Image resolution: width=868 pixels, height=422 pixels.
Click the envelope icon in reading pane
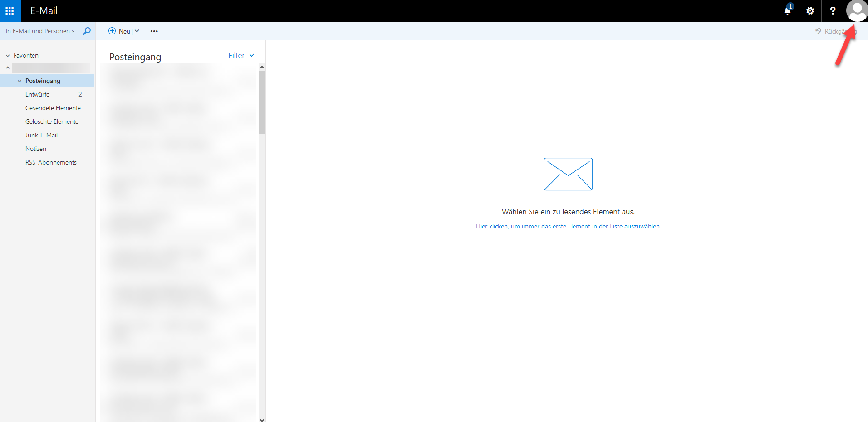(568, 174)
